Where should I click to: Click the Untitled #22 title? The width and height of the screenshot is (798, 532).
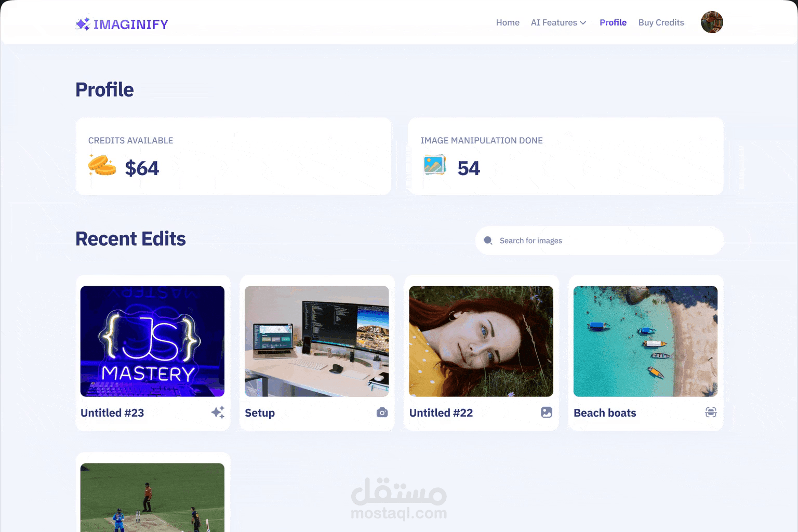click(x=441, y=413)
